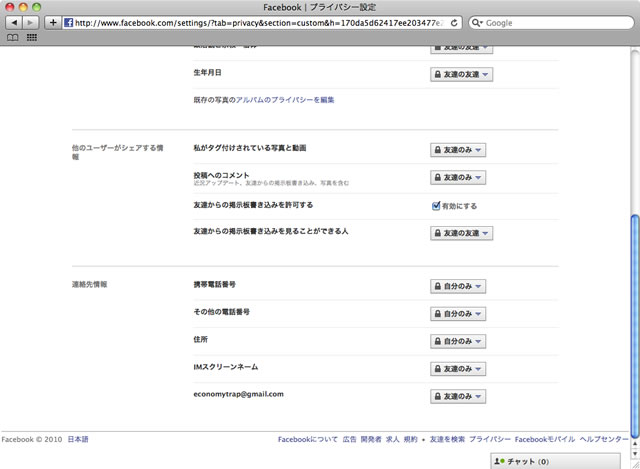This screenshot has width=640, height=469.
Task: Open the IMスクリーンネーム privacy dropdown
Action: coord(458,369)
